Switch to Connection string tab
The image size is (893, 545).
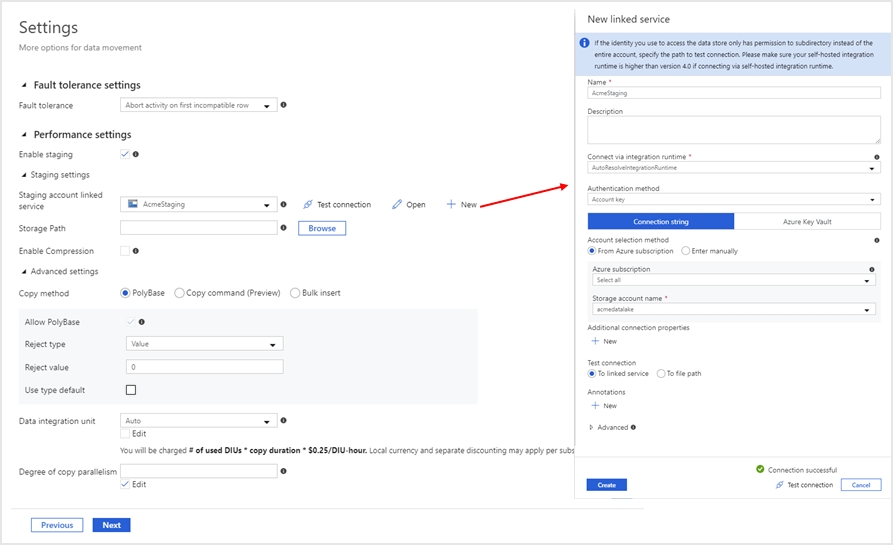(661, 222)
